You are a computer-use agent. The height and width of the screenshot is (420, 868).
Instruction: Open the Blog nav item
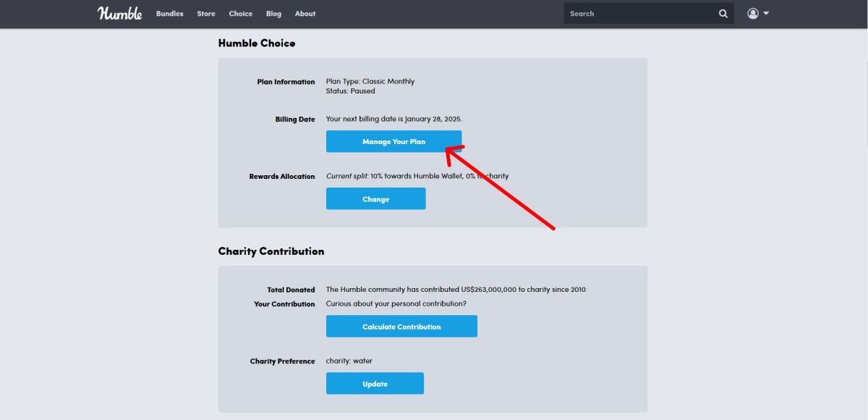273,14
